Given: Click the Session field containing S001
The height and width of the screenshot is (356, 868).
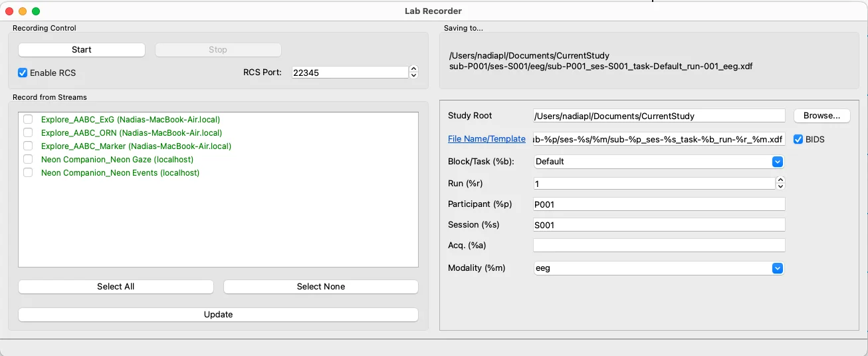Looking at the screenshot, I should [x=659, y=225].
